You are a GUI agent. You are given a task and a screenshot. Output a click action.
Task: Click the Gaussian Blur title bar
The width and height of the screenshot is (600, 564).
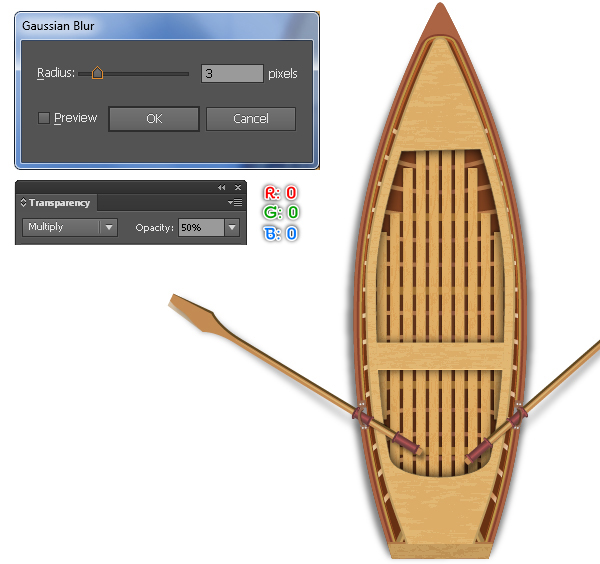point(167,26)
